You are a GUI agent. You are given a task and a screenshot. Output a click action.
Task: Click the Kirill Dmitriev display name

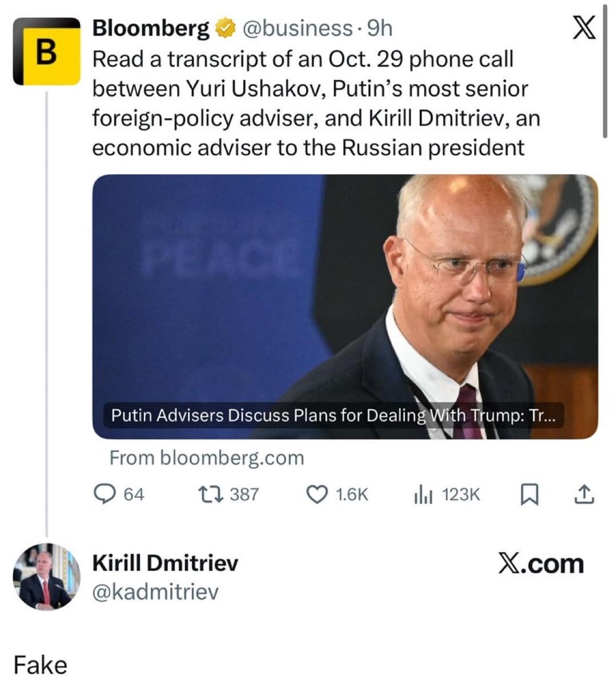click(x=165, y=563)
